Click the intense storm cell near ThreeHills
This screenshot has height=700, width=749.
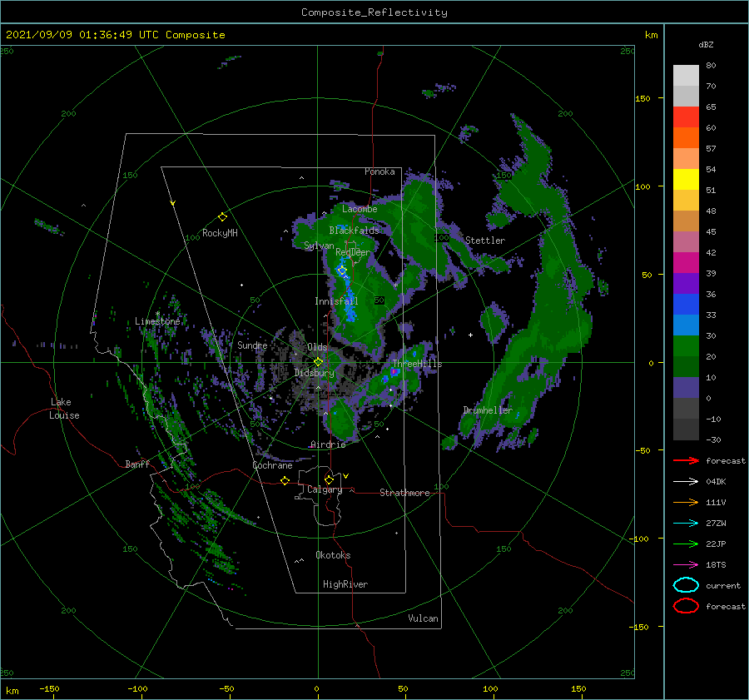[394, 371]
